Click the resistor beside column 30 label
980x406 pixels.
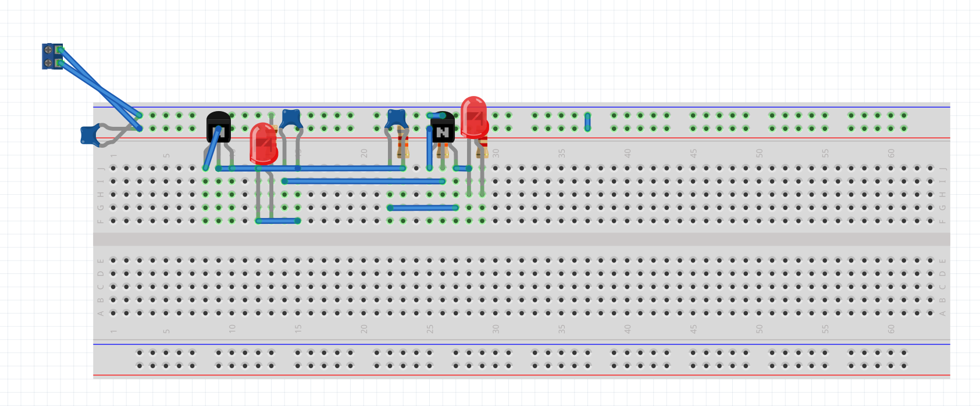(482, 146)
